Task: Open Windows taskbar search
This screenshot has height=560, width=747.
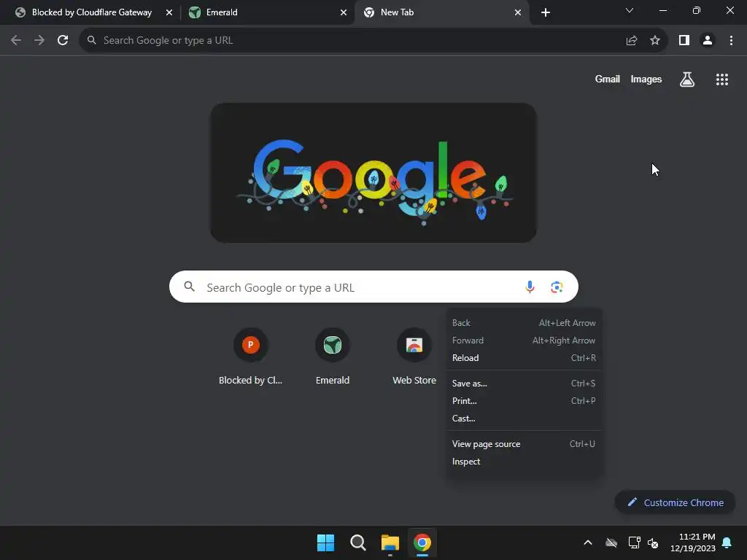Action: coord(357,542)
